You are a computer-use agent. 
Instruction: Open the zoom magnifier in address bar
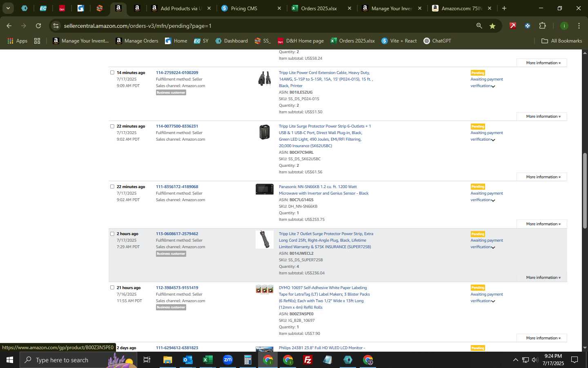tap(479, 26)
